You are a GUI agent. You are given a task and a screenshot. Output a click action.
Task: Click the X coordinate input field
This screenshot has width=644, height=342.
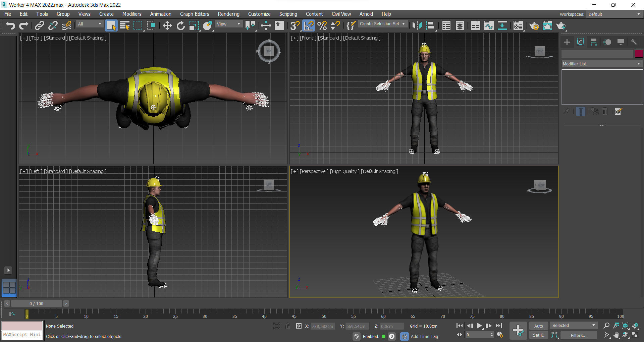323,326
